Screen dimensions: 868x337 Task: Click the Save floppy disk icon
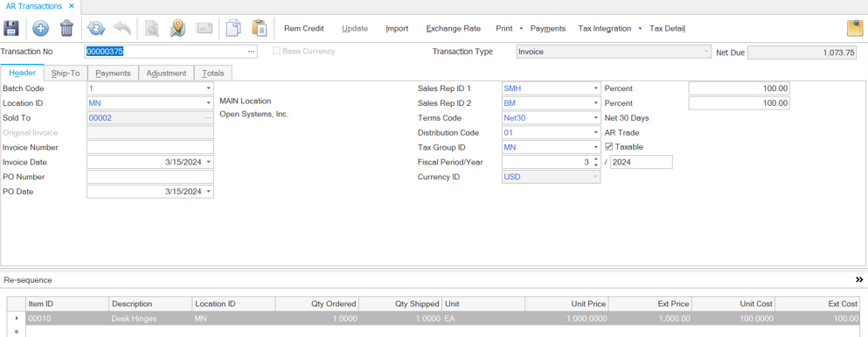[11, 28]
